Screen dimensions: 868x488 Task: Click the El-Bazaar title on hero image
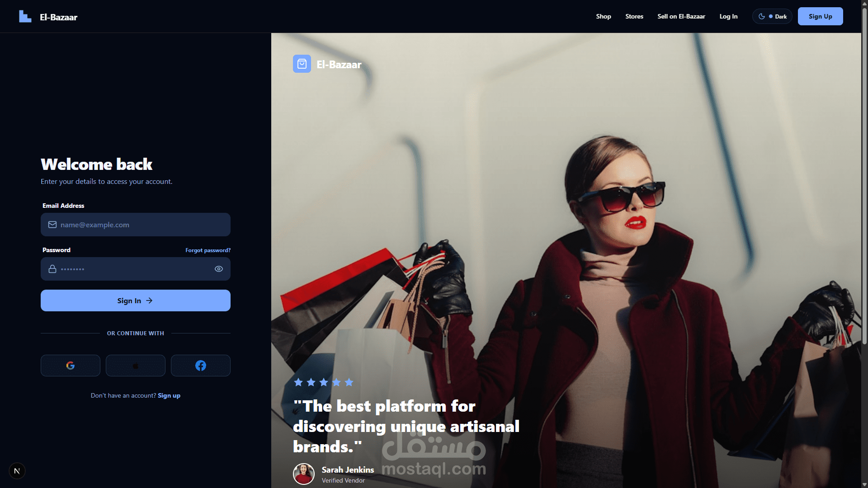point(339,65)
